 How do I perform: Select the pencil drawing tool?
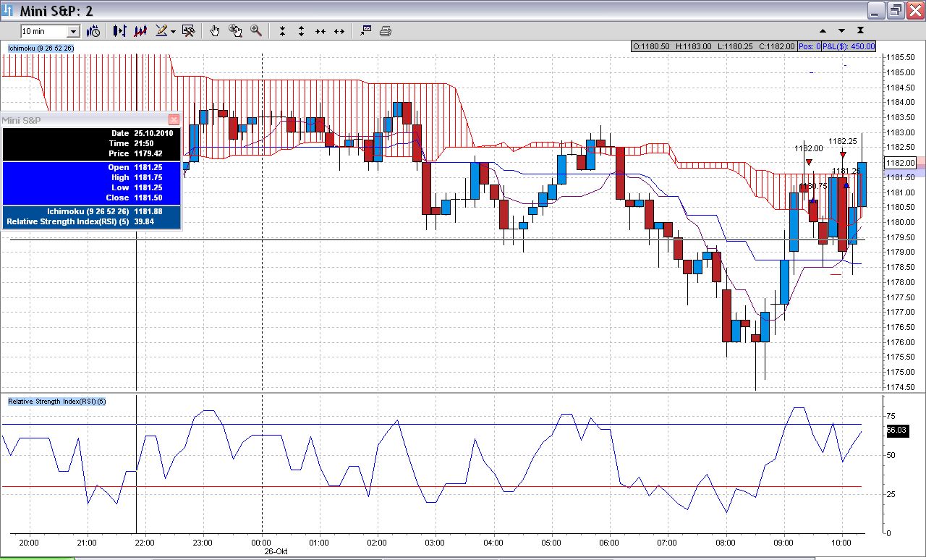[161, 31]
